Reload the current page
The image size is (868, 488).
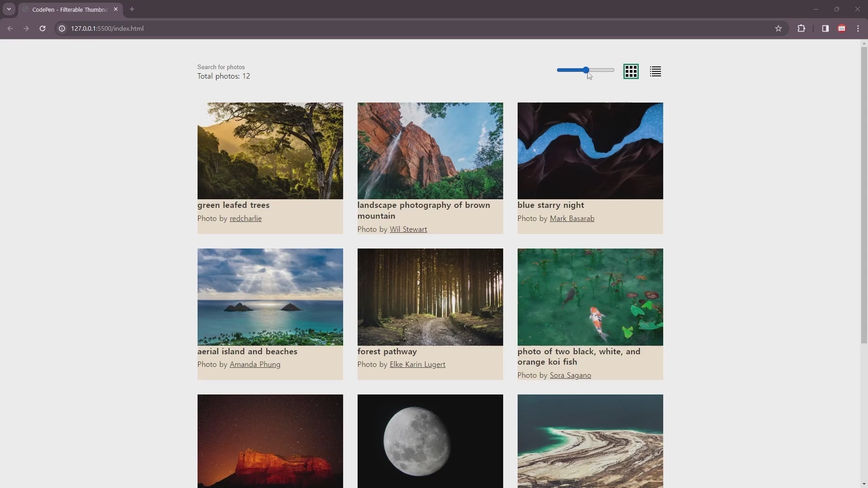coord(42,28)
